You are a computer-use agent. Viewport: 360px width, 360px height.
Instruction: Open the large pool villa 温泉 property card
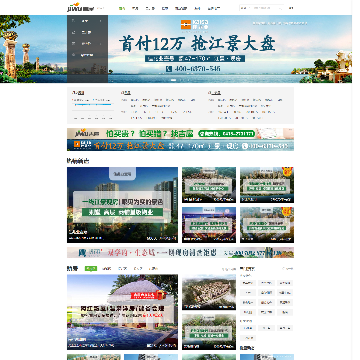[x=122, y=312]
